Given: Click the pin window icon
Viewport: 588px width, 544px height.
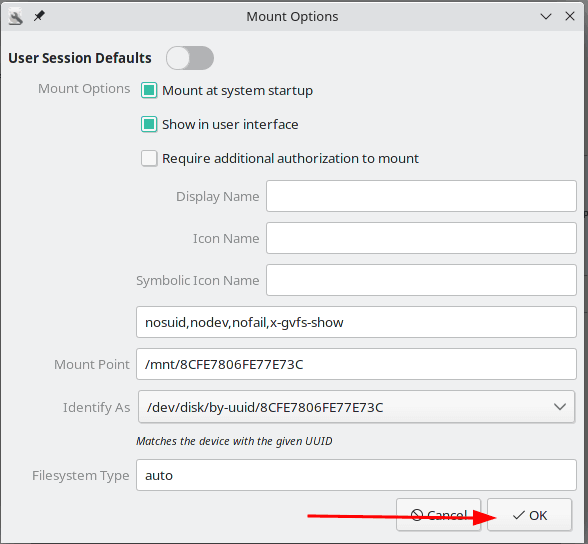Looking at the screenshot, I should 39,16.
